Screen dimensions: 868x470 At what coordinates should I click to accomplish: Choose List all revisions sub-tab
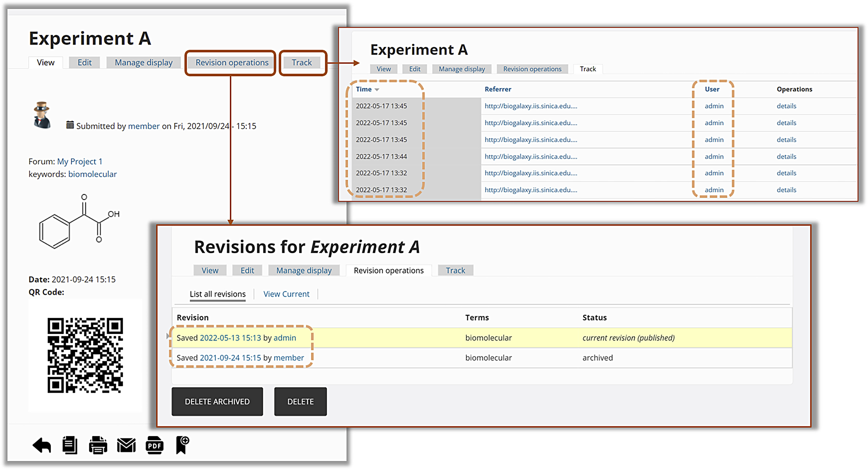click(218, 294)
